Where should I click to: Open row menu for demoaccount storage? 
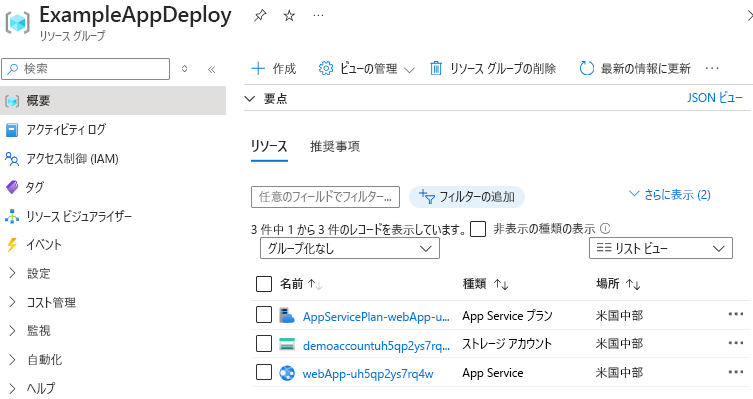[736, 343]
